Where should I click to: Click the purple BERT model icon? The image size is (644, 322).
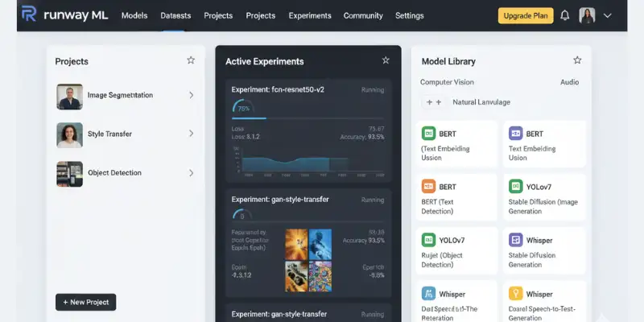point(515,134)
